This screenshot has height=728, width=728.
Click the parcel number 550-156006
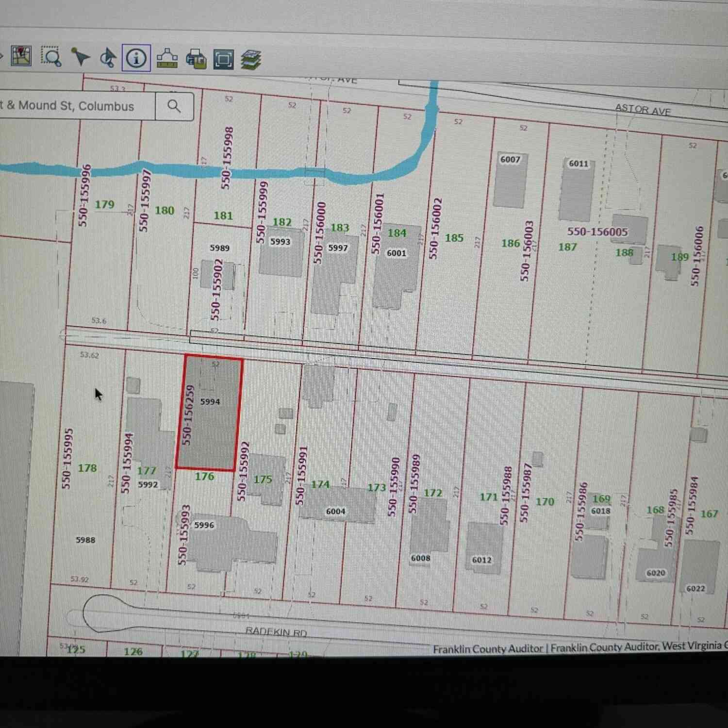pos(697,256)
